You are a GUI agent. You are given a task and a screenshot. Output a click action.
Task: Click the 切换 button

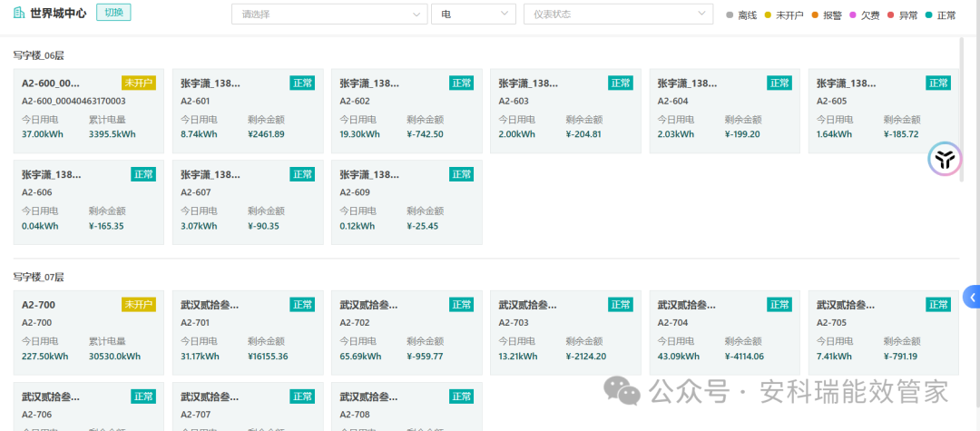tap(113, 13)
